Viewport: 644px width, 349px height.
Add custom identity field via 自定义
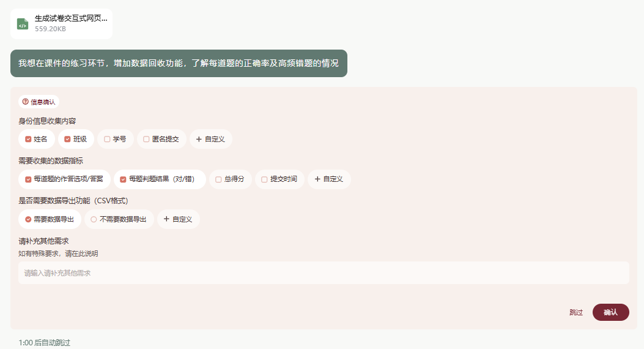[x=211, y=140]
